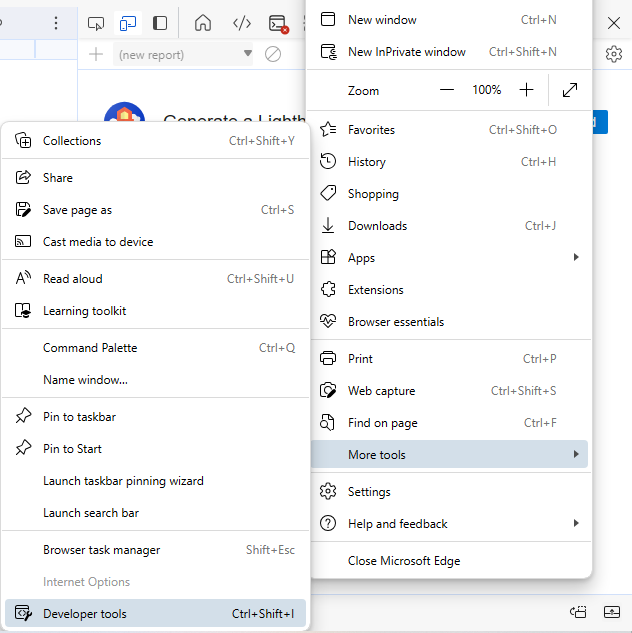632x633 pixels.
Task: Toggle device emulation icon in DevTools
Action: tap(128, 23)
